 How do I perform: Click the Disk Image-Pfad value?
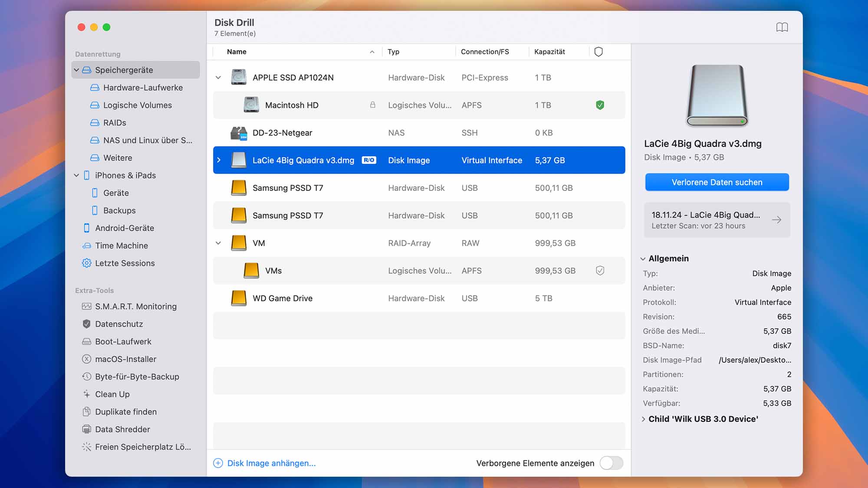click(x=755, y=360)
